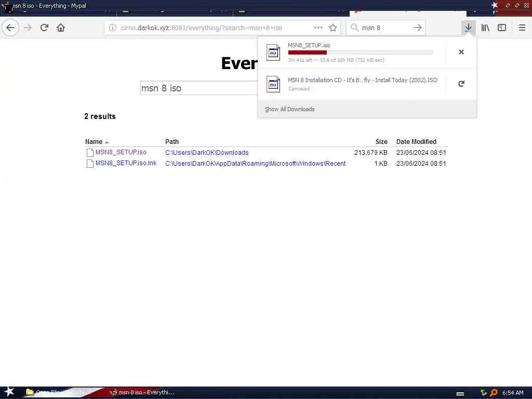This screenshot has width=532, height=399.
Task: Open the star start button in taskbar
Action: coord(9,392)
